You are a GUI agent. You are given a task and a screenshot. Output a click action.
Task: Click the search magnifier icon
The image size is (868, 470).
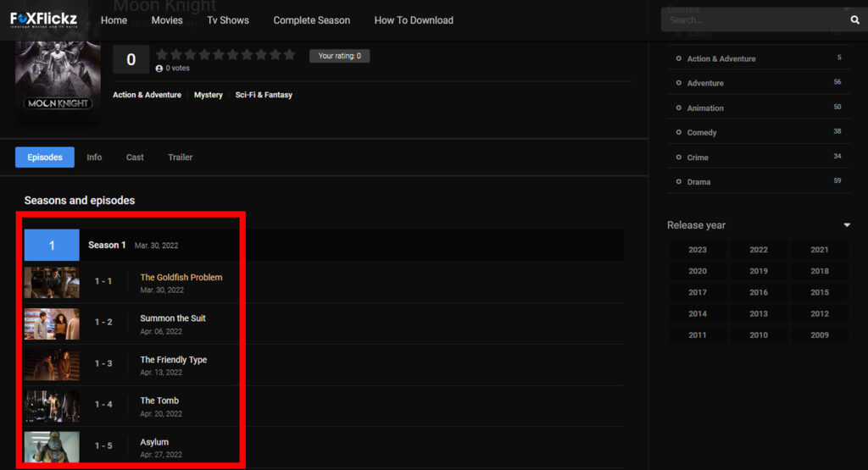pos(854,20)
